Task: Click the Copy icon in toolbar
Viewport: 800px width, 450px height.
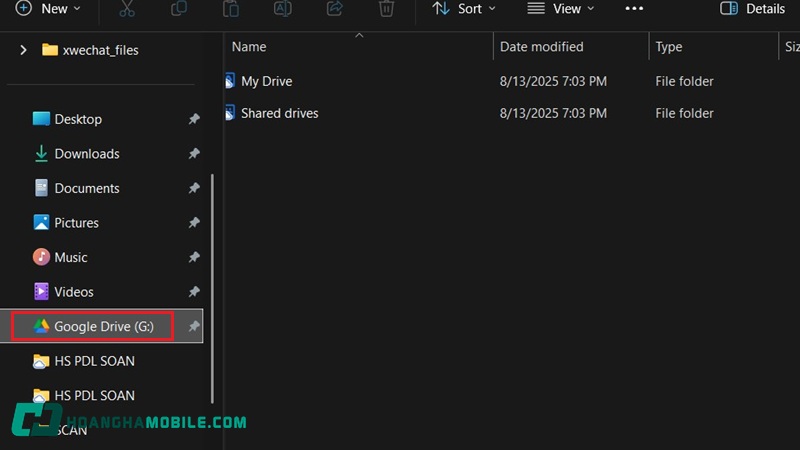Action: pyautogui.click(x=179, y=9)
